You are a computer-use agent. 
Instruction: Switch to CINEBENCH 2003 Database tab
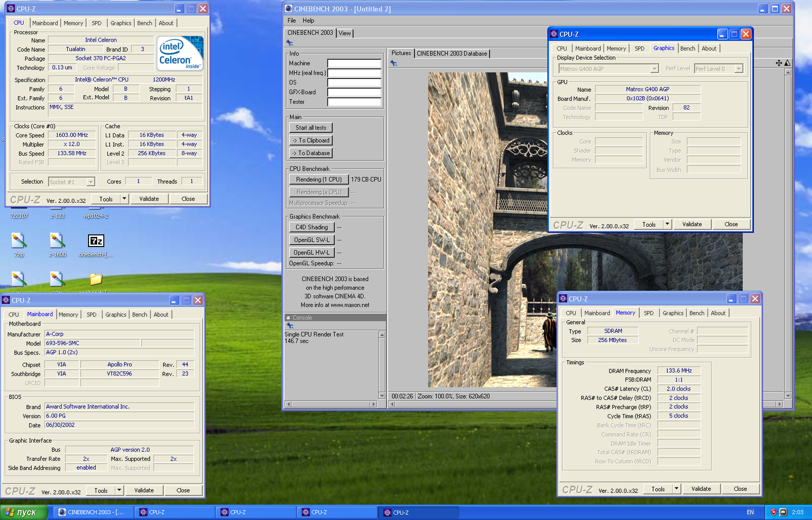click(x=452, y=53)
